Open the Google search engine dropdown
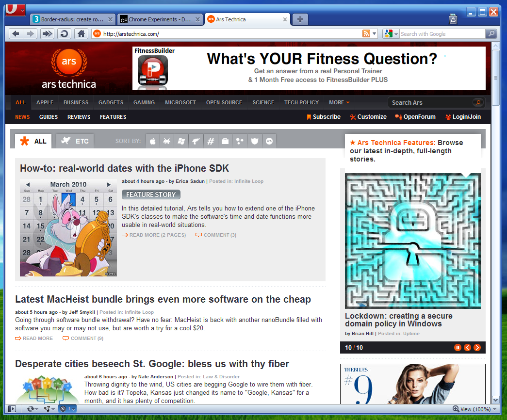 [x=391, y=33]
